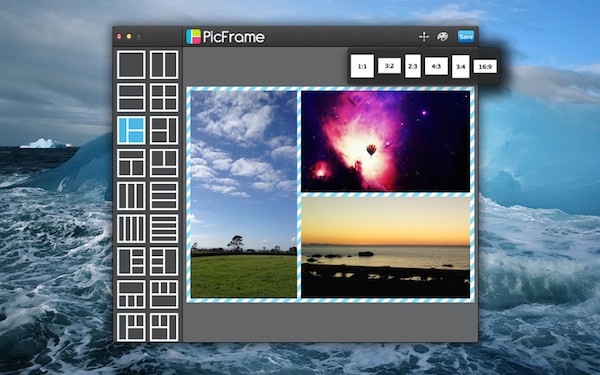Pick the four vertical columns layout

(x=131, y=229)
